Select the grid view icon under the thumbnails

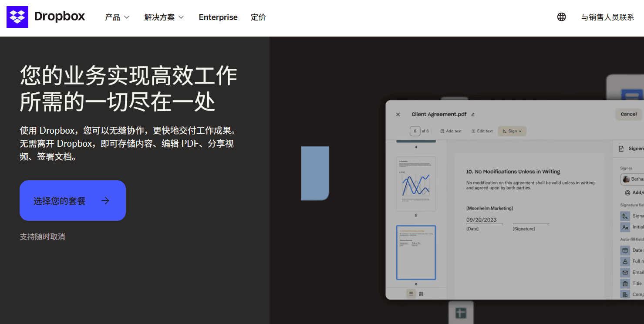[x=421, y=294]
